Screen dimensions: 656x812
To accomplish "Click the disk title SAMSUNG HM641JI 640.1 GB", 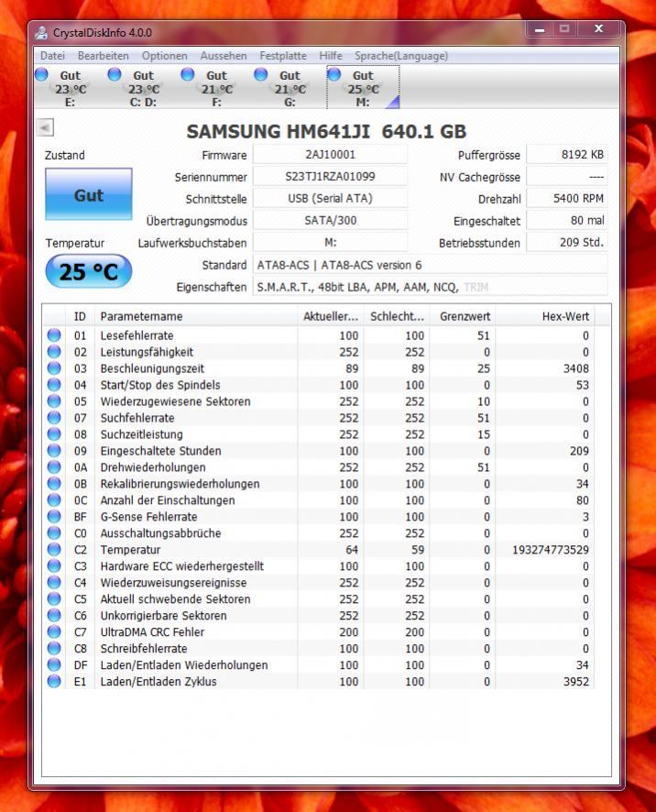I will pyautogui.click(x=326, y=132).
